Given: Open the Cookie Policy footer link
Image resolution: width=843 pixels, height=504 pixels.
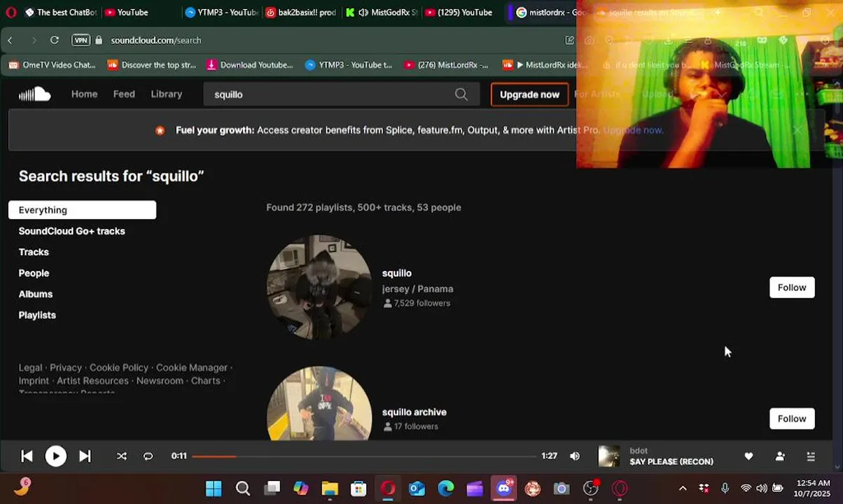Looking at the screenshot, I should tap(119, 367).
